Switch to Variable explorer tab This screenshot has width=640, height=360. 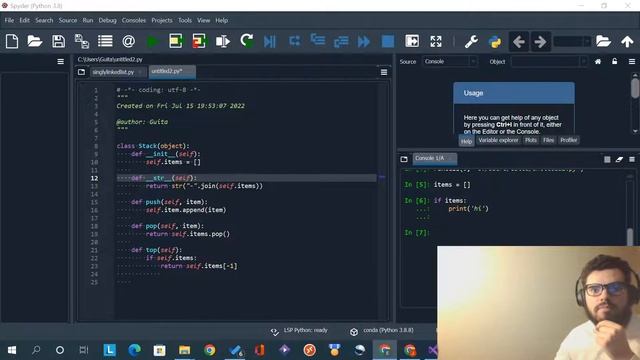tap(498, 140)
